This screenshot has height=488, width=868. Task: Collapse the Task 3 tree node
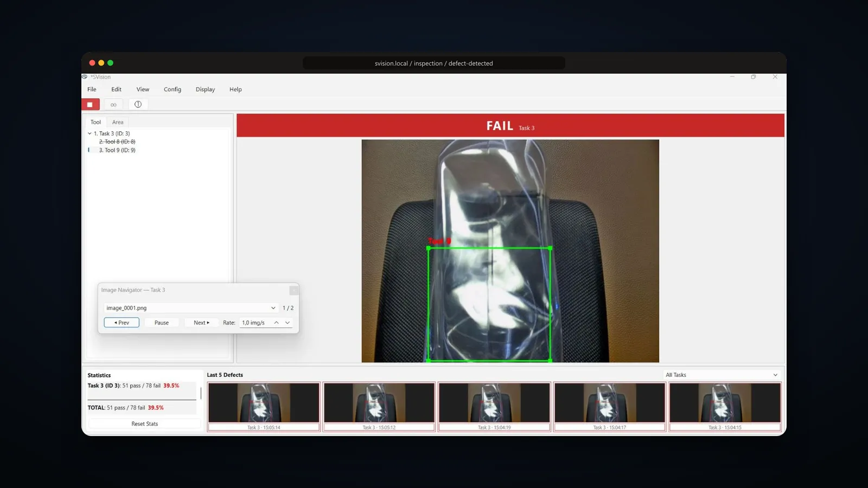[90, 133]
